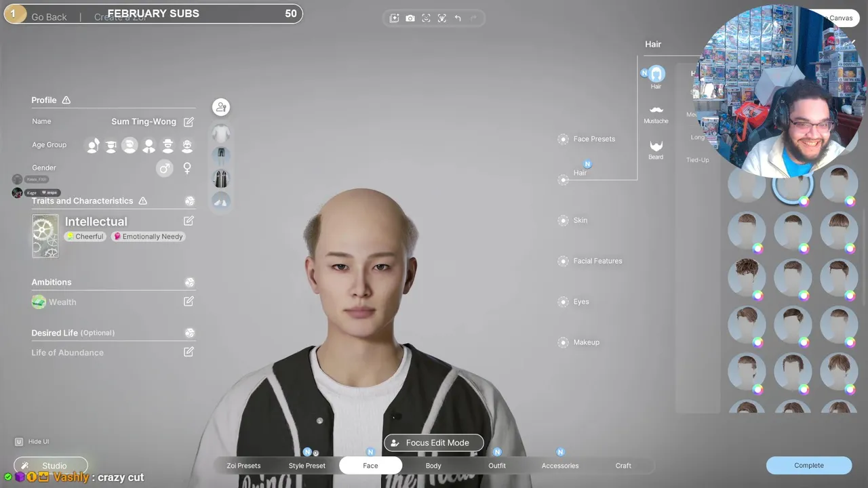The image size is (868, 488).
Task: Click the redo arrow icon
Action: click(473, 18)
